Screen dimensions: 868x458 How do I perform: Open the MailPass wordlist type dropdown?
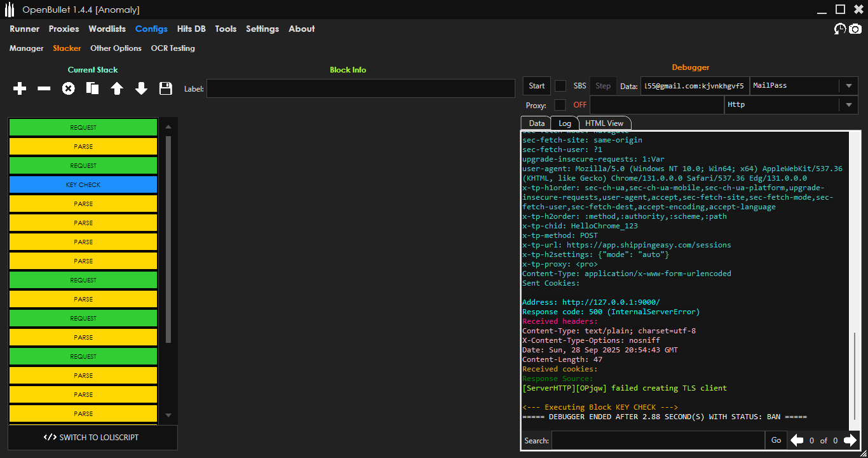pos(849,86)
